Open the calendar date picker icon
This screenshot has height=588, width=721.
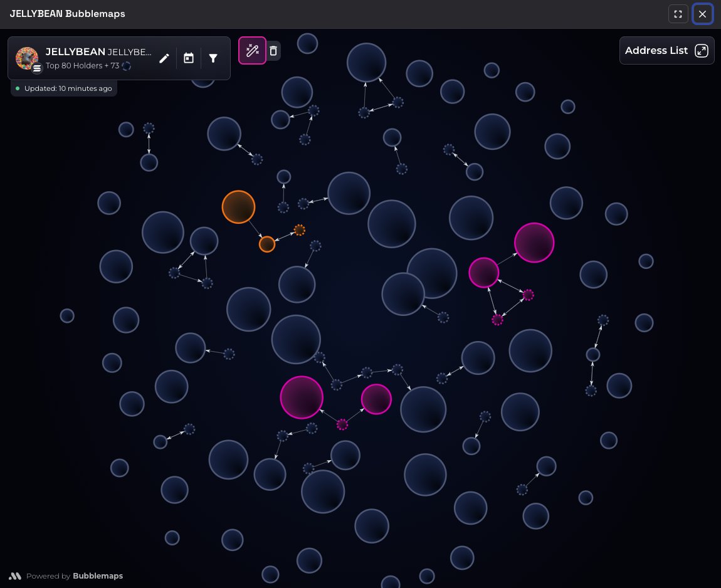coord(189,58)
